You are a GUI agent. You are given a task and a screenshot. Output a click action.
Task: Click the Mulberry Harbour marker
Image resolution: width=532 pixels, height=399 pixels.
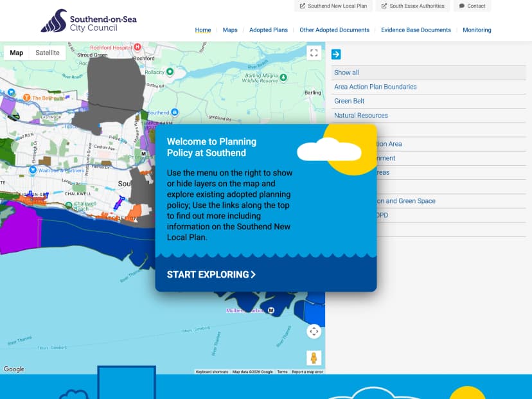pyautogui.click(x=271, y=310)
